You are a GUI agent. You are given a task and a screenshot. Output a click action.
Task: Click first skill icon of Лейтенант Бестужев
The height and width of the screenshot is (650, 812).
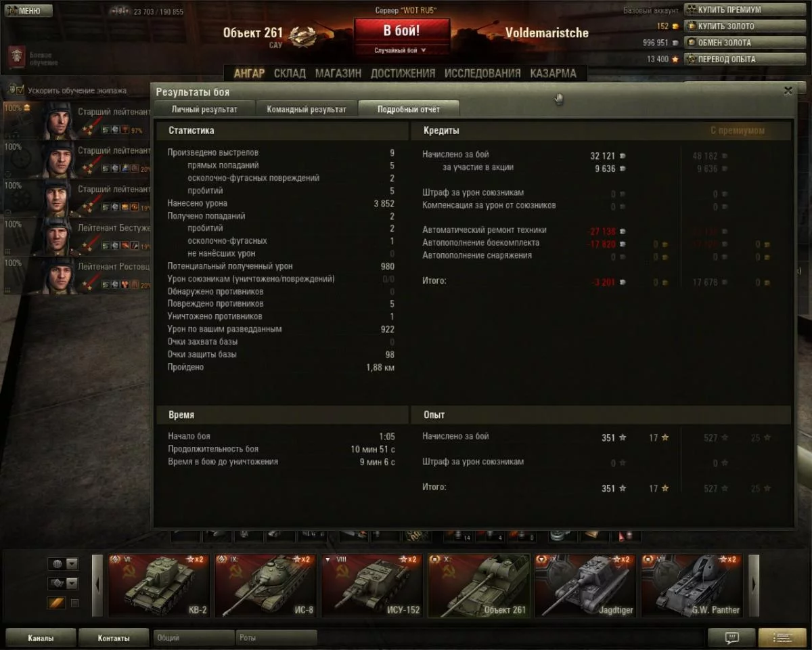click(x=106, y=246)
